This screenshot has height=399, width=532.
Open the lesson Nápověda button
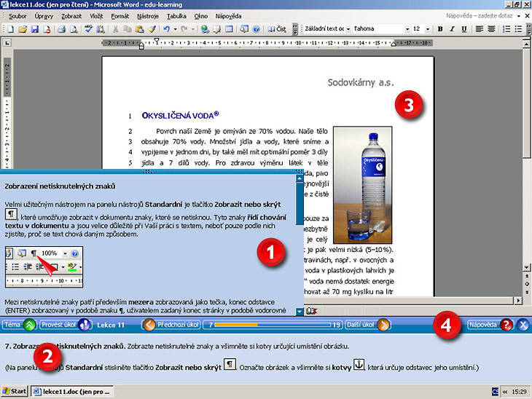point(490,325)
